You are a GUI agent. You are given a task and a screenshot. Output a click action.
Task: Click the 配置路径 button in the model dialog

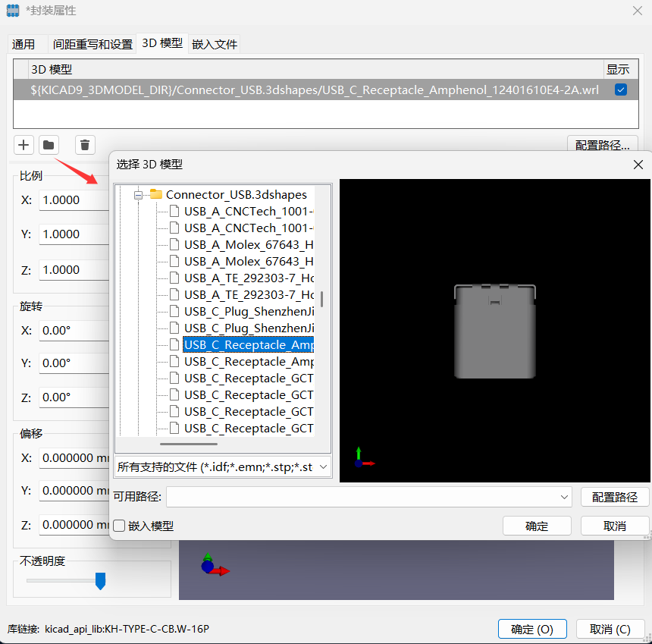(x=615, y=497)
